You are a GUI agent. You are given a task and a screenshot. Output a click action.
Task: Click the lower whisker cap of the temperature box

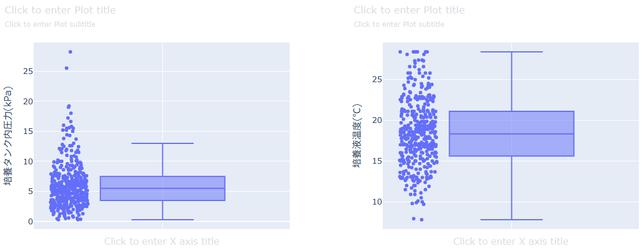click(x=511, y=220)
